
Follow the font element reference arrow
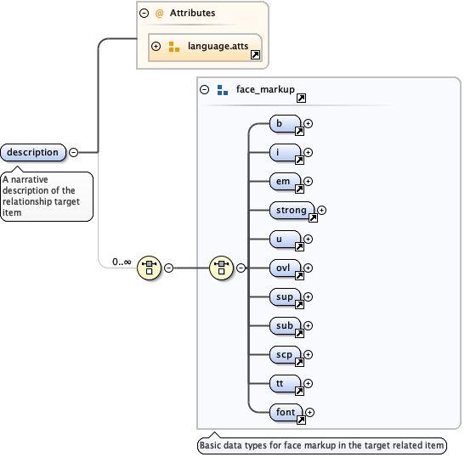pos(301,420)
